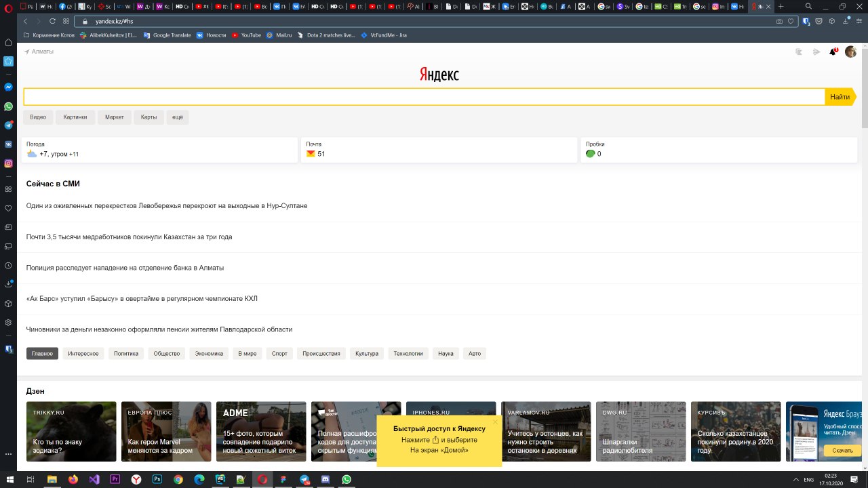The width and height of the screenshot is (868, 488).
Task: Search open tabs with magnifier icon
Action: (x=808, y=6)
